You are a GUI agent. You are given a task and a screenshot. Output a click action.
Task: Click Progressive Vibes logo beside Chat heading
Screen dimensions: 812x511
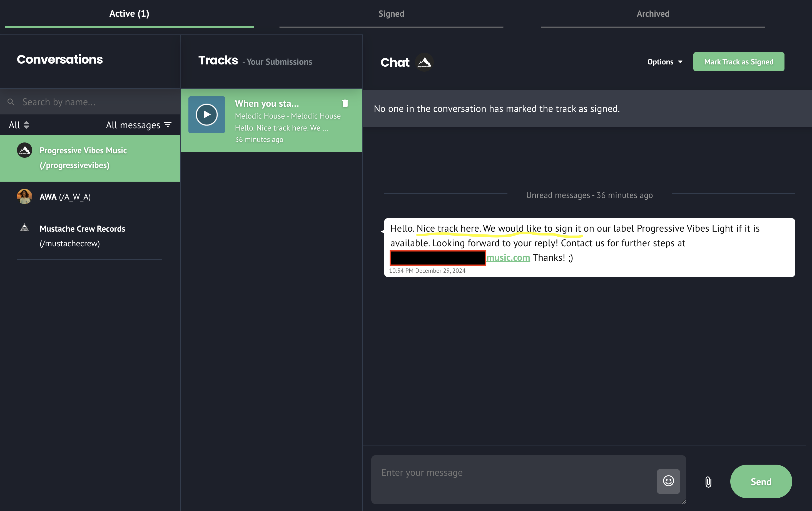[x=424, y=62]
